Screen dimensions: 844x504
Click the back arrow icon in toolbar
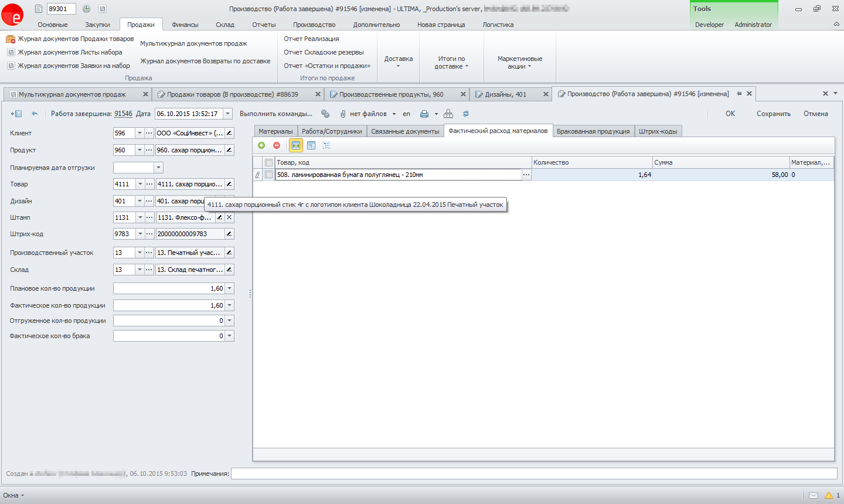[35, 114]
